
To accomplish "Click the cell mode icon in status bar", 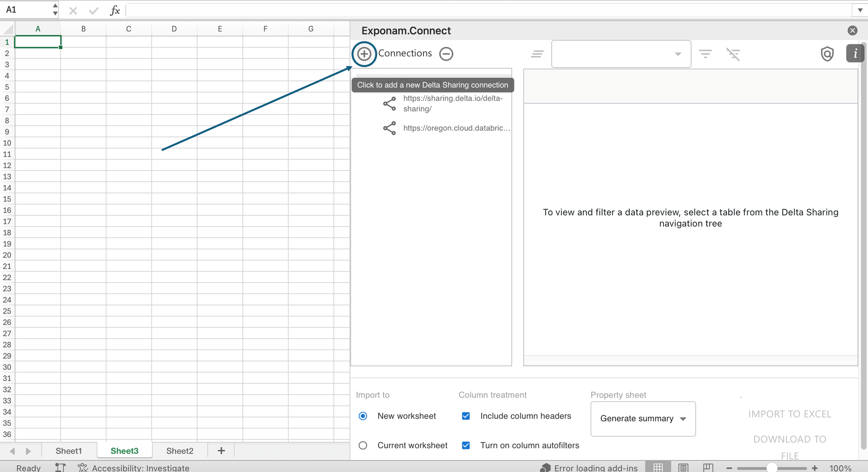I will [60, 467].
